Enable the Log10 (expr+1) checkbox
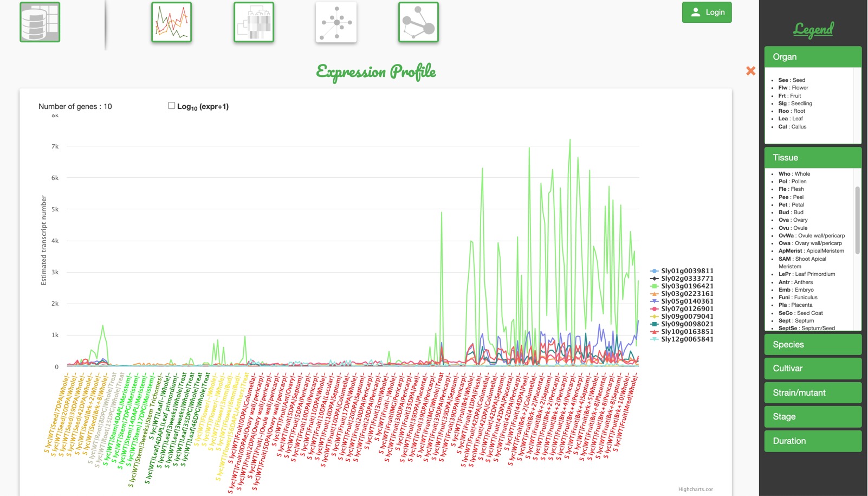The width and height of the screenshot is (868, 496). pyautogui.click(x=171, y=105)
